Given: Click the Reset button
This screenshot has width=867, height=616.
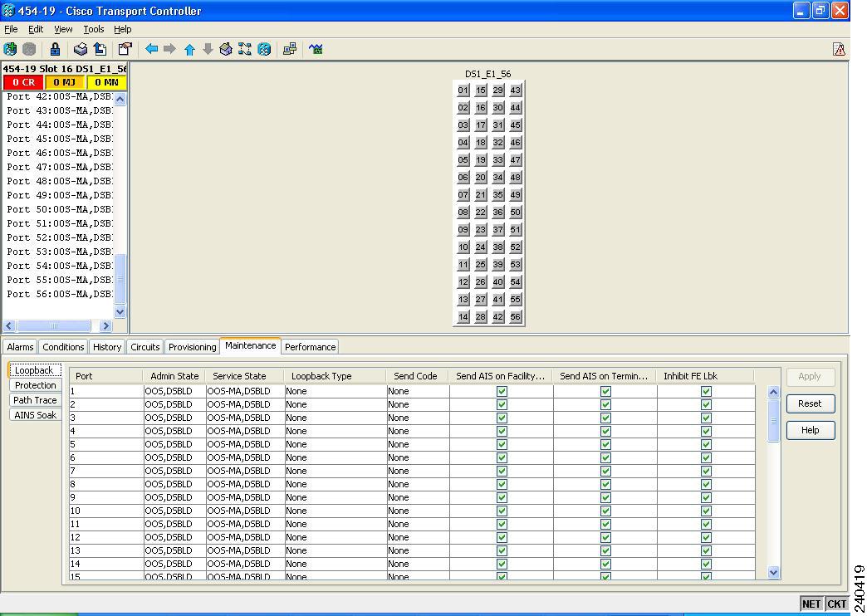Looking at the screenshot, I should click(x=810, y=403).
